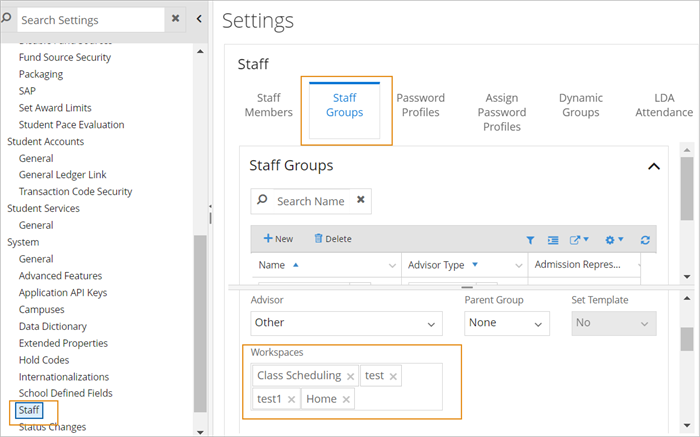Open the Advisor dropdown set to Other

pyautogui.click(x=345, y=324)
